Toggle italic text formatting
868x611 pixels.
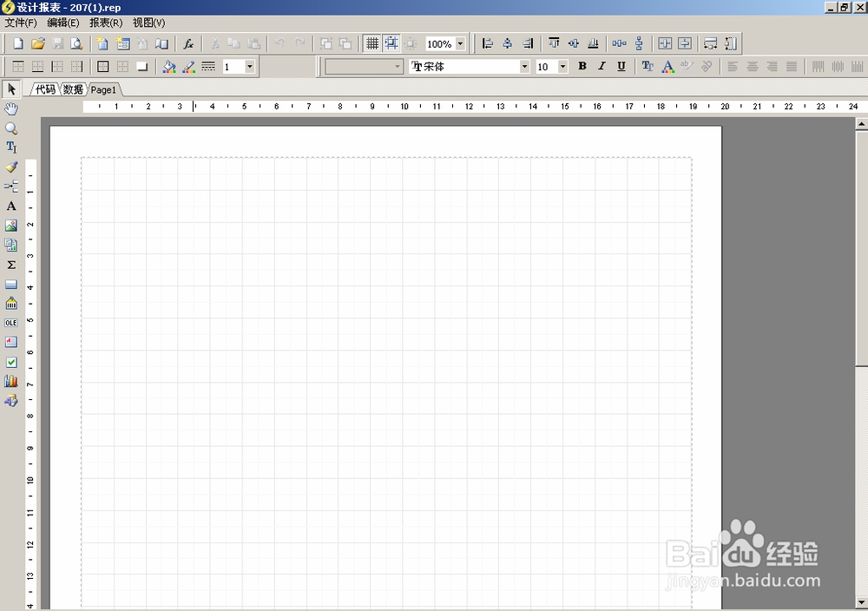(602, 67)
